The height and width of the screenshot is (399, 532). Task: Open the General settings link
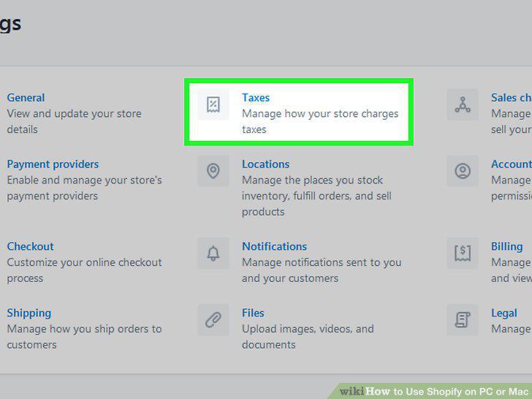[x=26, y=98]
